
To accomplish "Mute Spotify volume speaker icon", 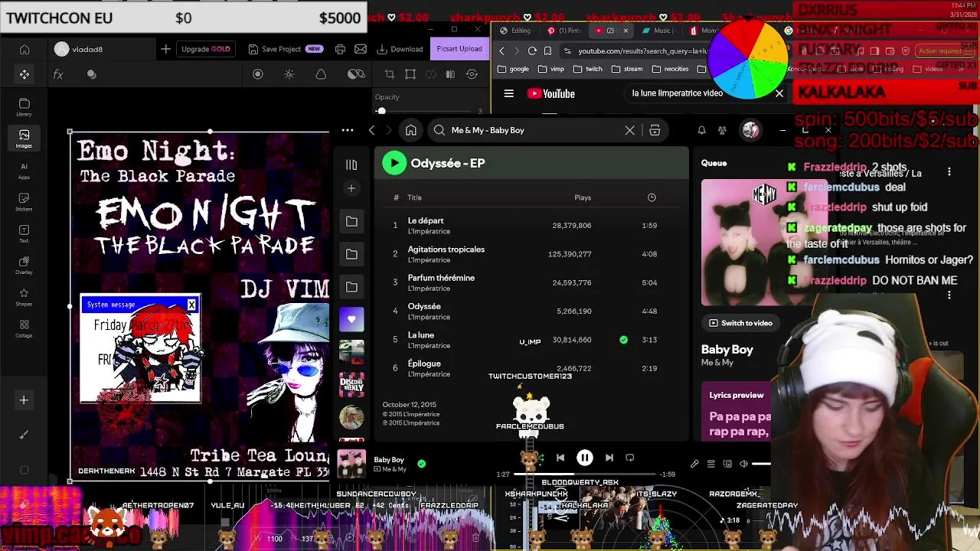I will point(743,464).
